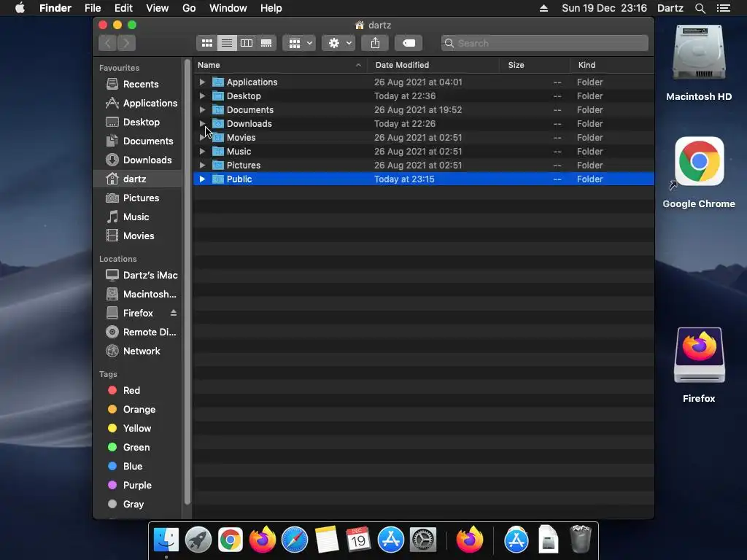Switch to column view in toolbar
The height and width of the screenshot is (560, 747).
[x=247, y=43]
